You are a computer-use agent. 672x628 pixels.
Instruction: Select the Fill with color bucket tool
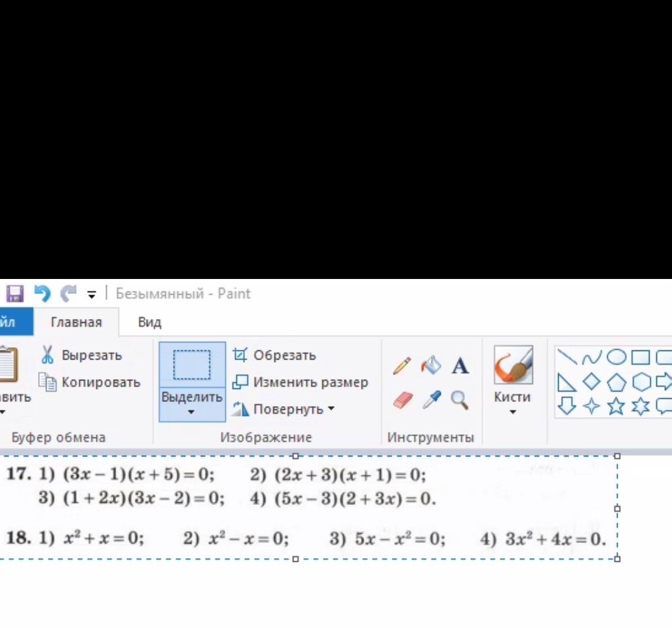[x=431, y=365]
